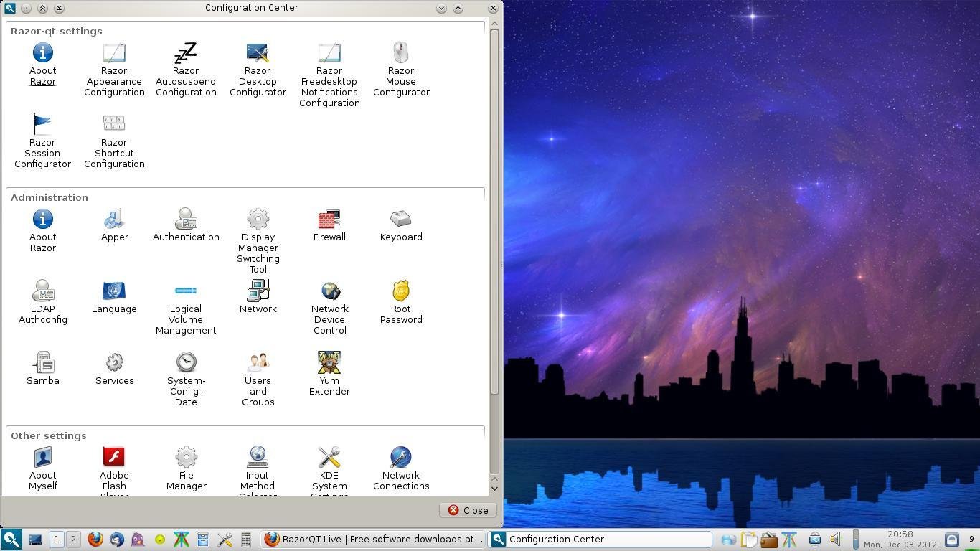Screen dimensions: 980x551
Task: Open LDAP Authconfig
Action: click(42, 303)
